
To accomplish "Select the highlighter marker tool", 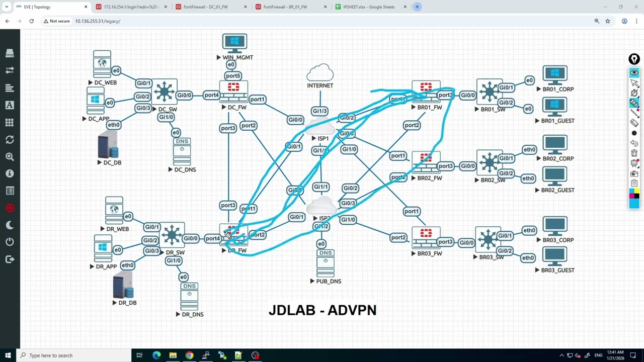I will 634,103.
